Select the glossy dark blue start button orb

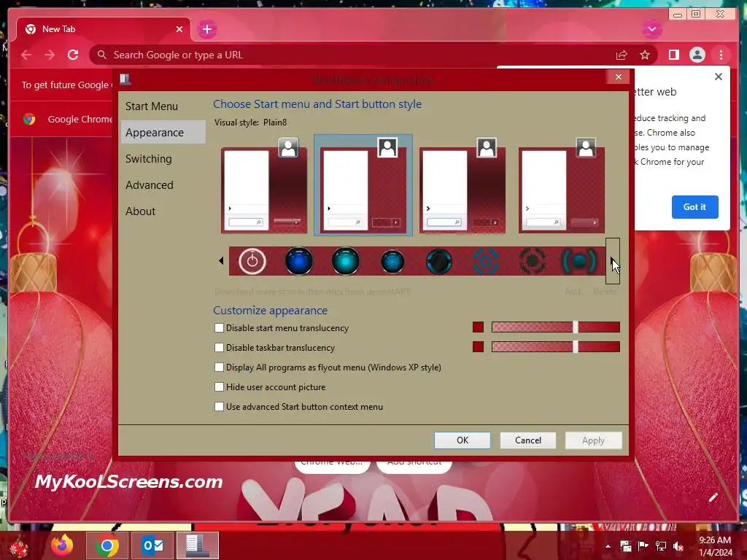298,261
